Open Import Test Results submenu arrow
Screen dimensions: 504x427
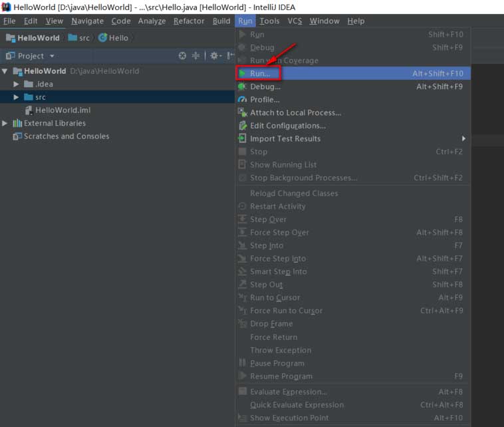tap(463, 138)
